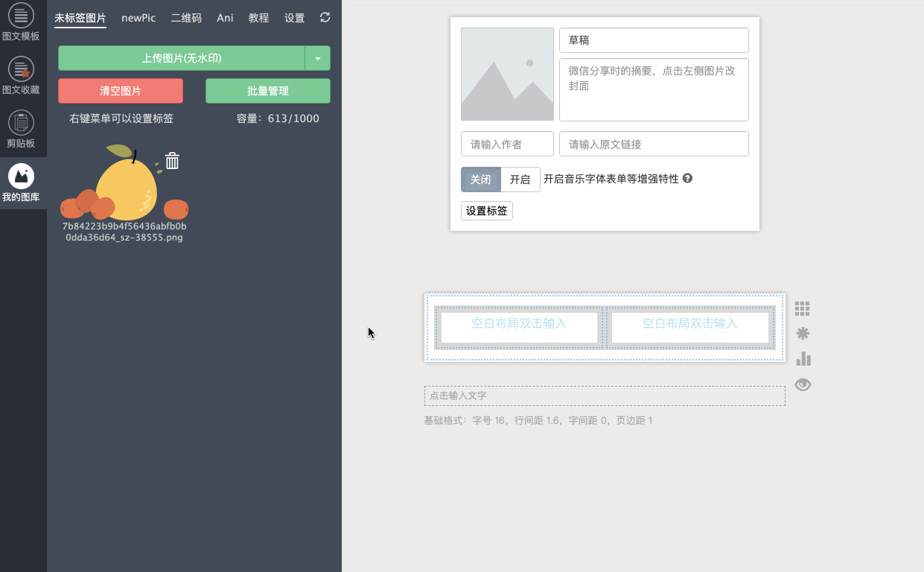
Task: Click the 清空图片 button
Action: 121,91
